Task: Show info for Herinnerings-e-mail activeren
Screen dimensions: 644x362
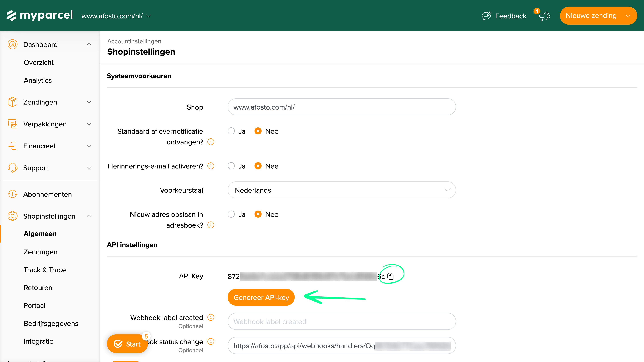Action: (211, 166)
